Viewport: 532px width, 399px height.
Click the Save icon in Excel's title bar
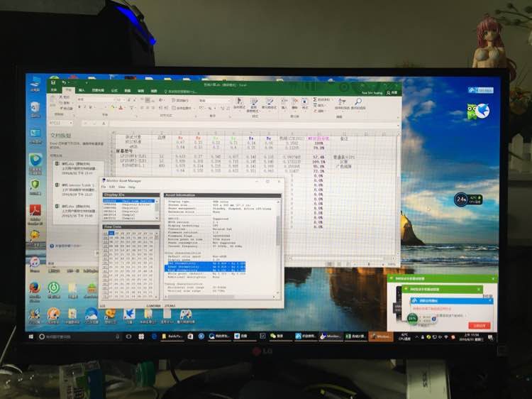click(53, 82)
